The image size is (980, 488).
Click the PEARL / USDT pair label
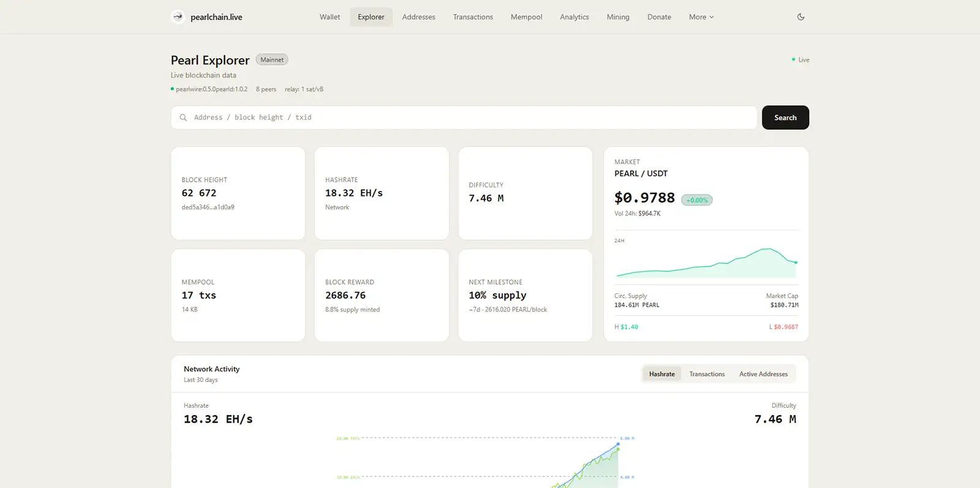[x=641, y=173]
